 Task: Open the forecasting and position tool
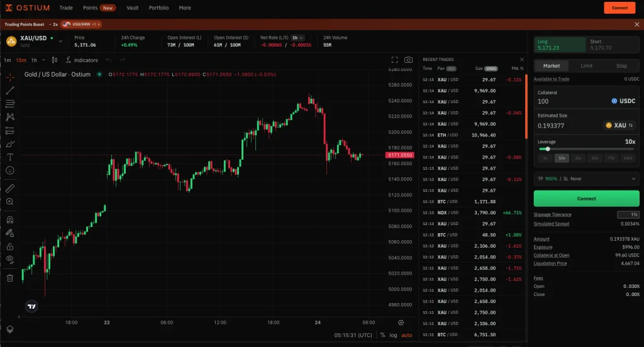[10, 131]
